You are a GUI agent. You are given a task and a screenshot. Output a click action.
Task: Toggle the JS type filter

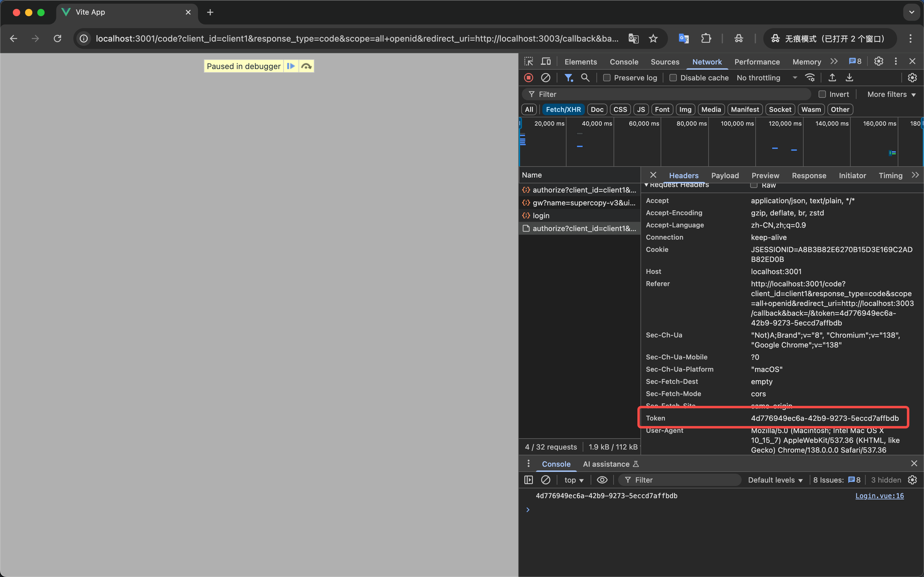(x=641, y=109)
